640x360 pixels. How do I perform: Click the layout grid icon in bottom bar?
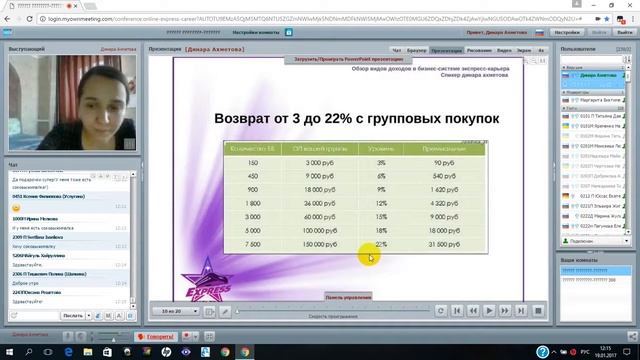point(209,336)
